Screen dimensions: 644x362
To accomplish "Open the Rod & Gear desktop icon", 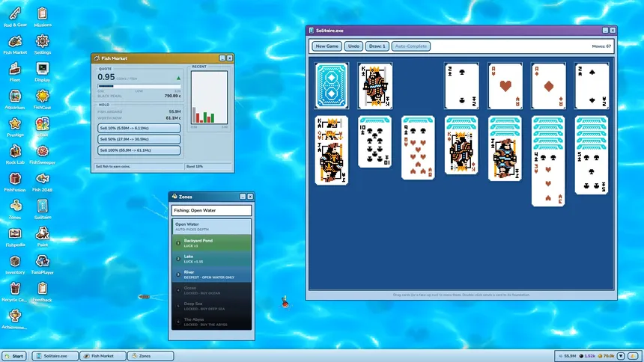I will [x=15, y=16].
